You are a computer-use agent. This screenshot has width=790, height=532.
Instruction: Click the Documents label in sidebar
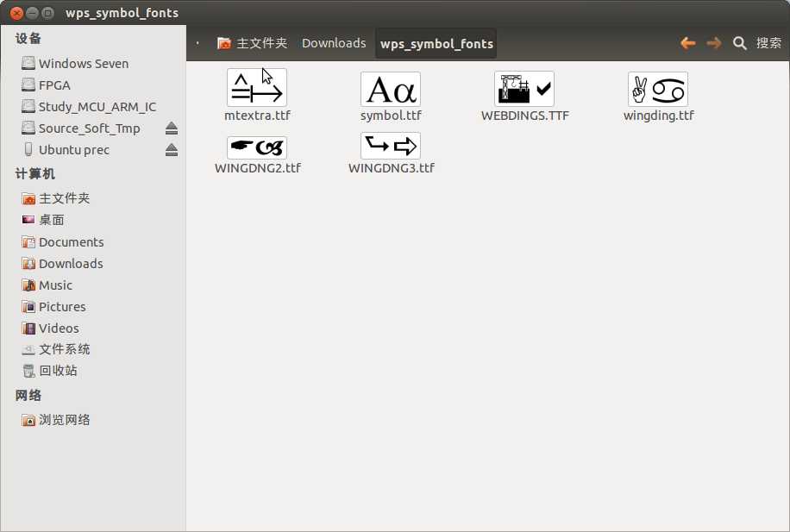point(71,241)
